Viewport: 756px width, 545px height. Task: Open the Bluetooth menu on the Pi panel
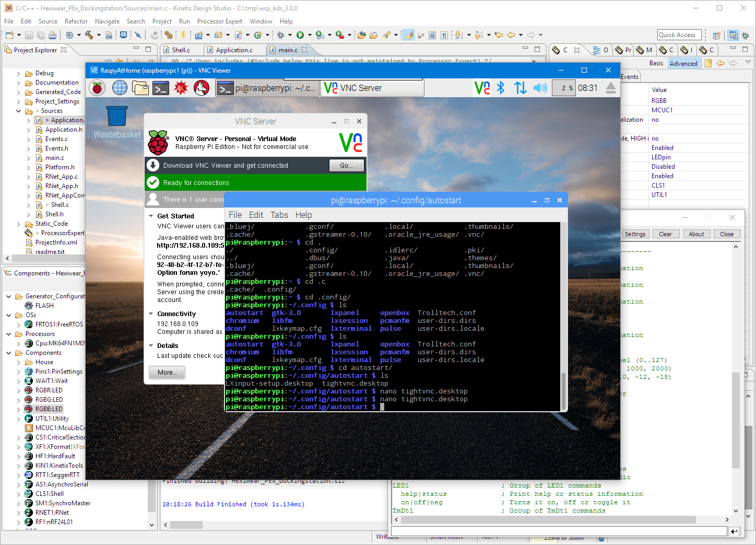pyautogui.click(x=501, y=88)
